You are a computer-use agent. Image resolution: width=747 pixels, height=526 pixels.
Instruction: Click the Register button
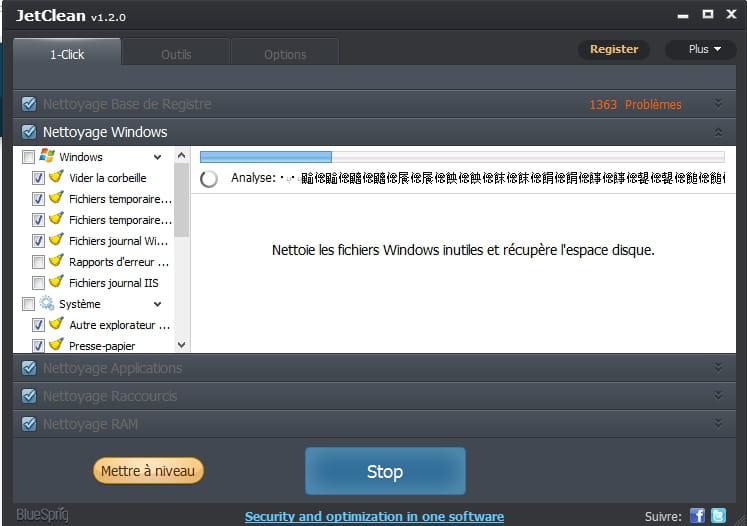point(614,50)
